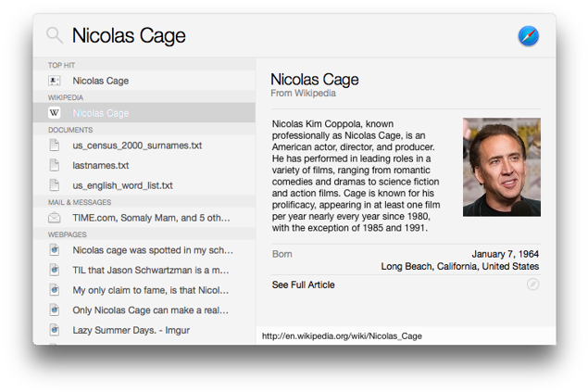
Task: Click webpage icon beside 'My only claim to fame'
Action: (x=55, y=289)
